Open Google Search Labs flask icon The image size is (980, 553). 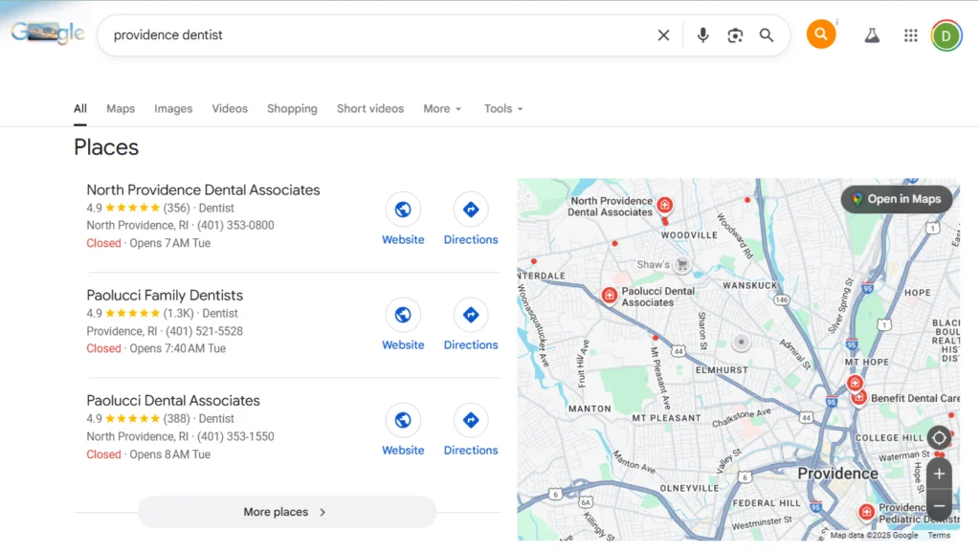(x=872, y=34)
